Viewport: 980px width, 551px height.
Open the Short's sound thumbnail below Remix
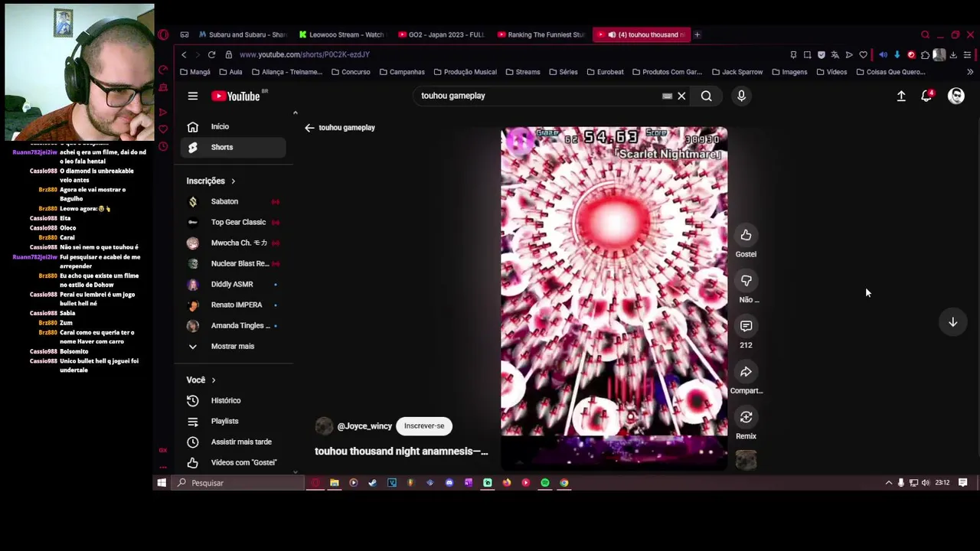[x=746, y=459]
